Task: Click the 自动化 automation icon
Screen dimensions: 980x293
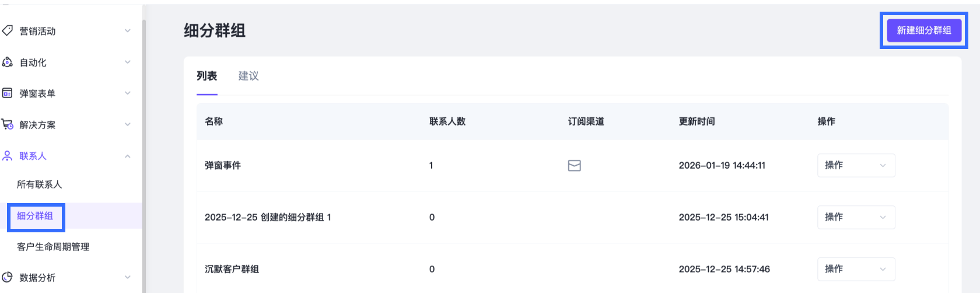Action: (8, 62)
